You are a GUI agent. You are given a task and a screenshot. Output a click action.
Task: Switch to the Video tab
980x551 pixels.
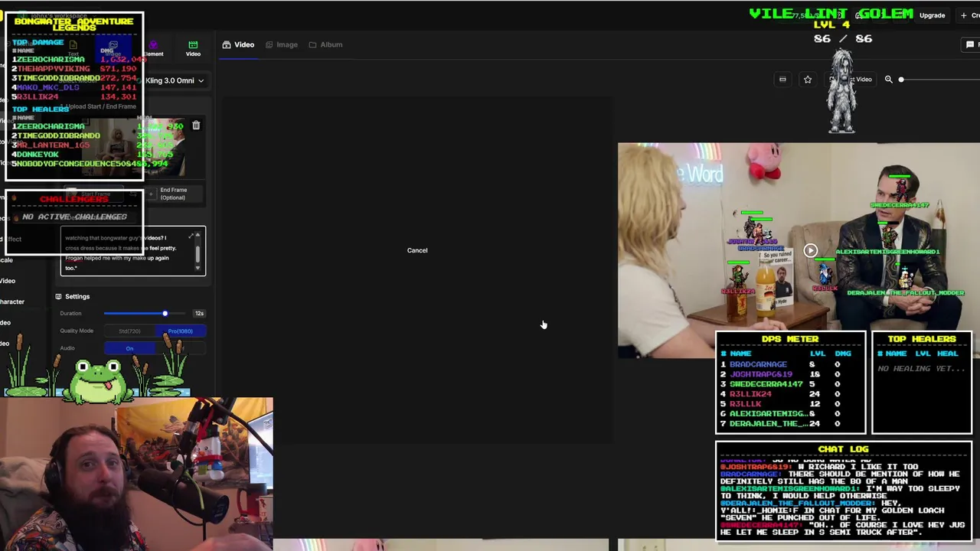tap(238, 44)
